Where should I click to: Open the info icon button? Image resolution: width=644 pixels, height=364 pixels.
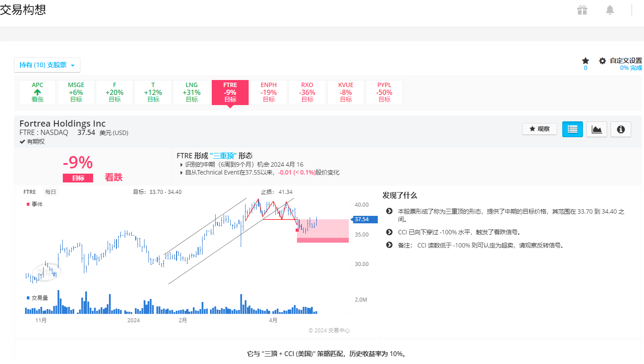coord(621,129)
